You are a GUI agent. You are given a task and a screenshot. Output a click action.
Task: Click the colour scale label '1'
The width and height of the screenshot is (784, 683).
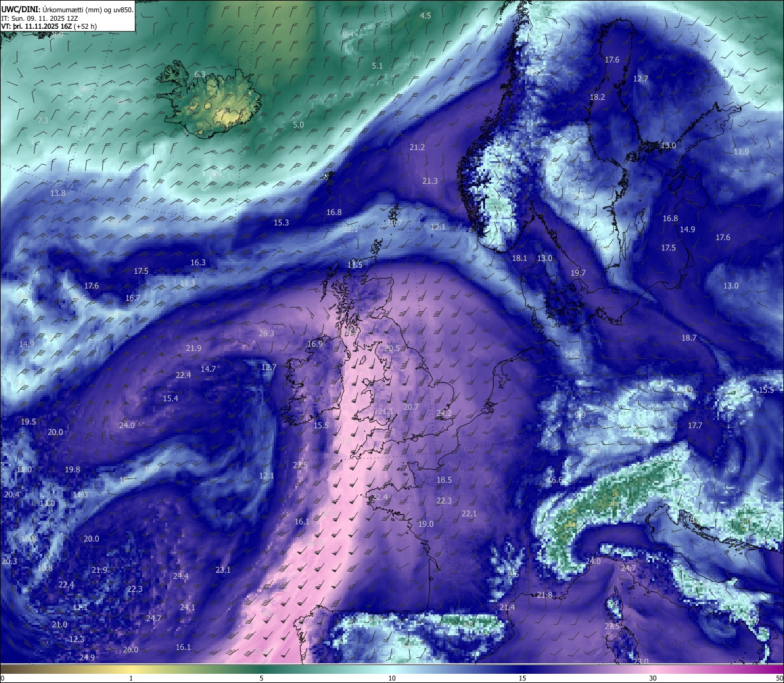(x=131, y=678)
